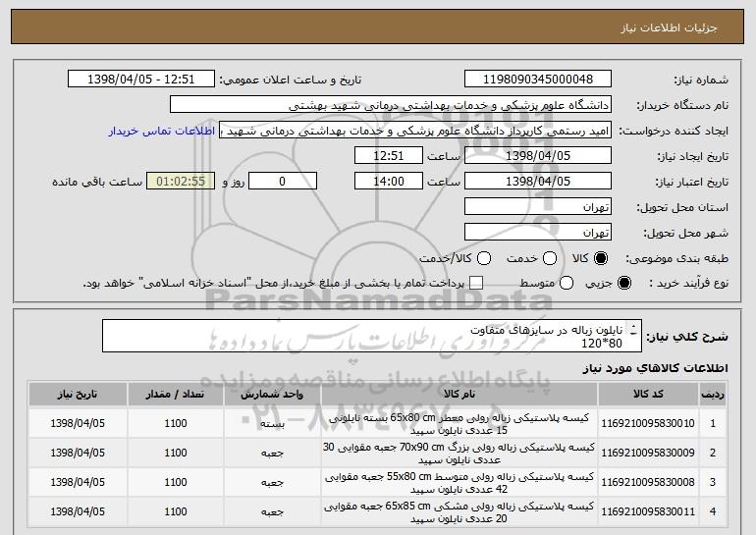
Task: Click the unit cell بسته in row 1
Action: [272, 424]
